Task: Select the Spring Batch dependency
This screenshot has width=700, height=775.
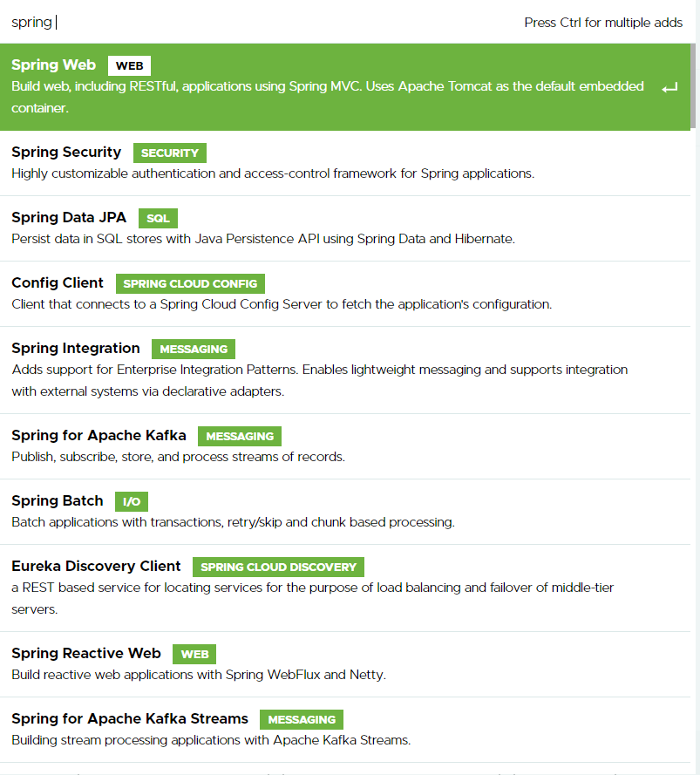Action: tap(345, 512)
